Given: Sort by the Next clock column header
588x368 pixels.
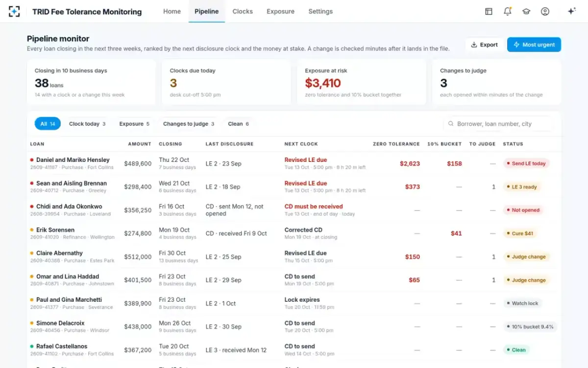Looking at the screenshot, I should 301,144.
